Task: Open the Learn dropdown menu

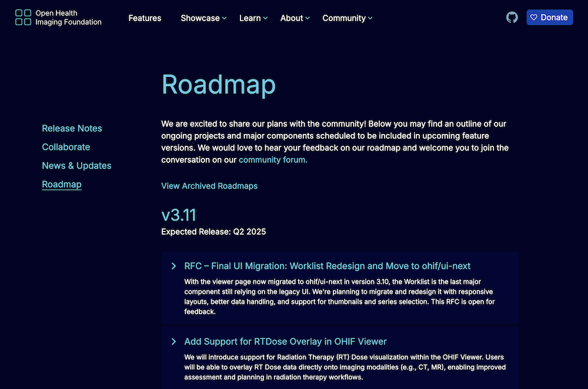Action: click(253, 18)
